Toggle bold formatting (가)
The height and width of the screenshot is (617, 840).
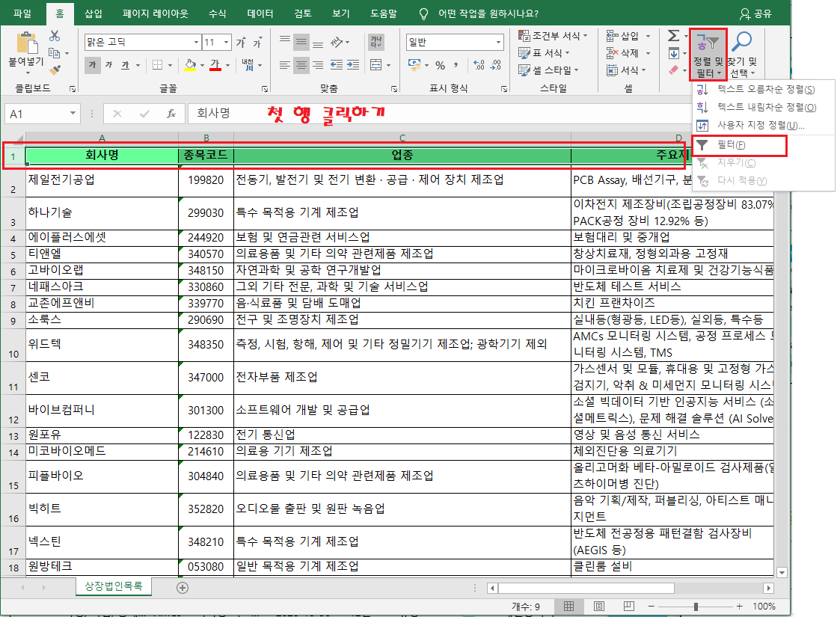click(x=92, y=65)
